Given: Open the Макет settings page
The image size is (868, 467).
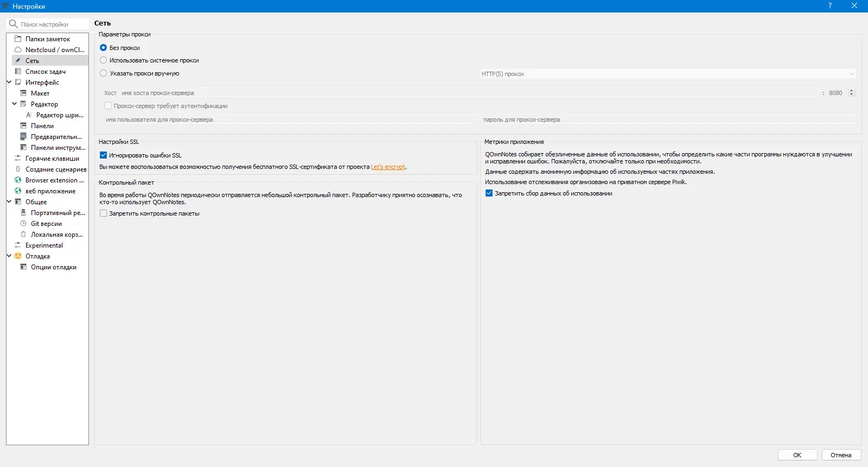Looking at the screenshot, I should pos(40,93).
